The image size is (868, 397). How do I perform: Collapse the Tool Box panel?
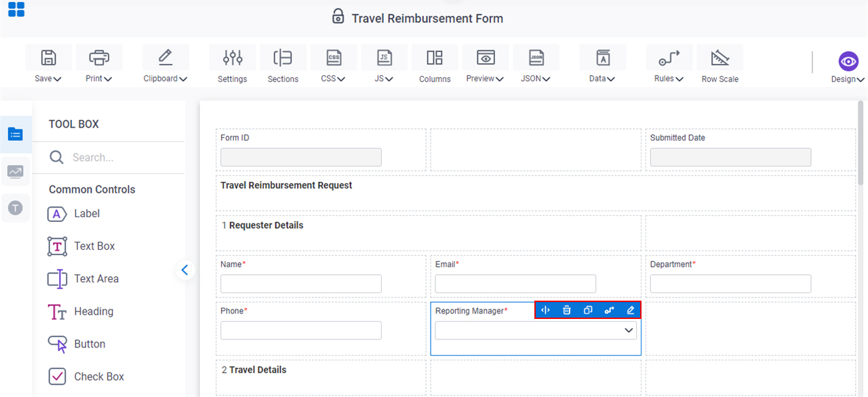pos(185,269)
